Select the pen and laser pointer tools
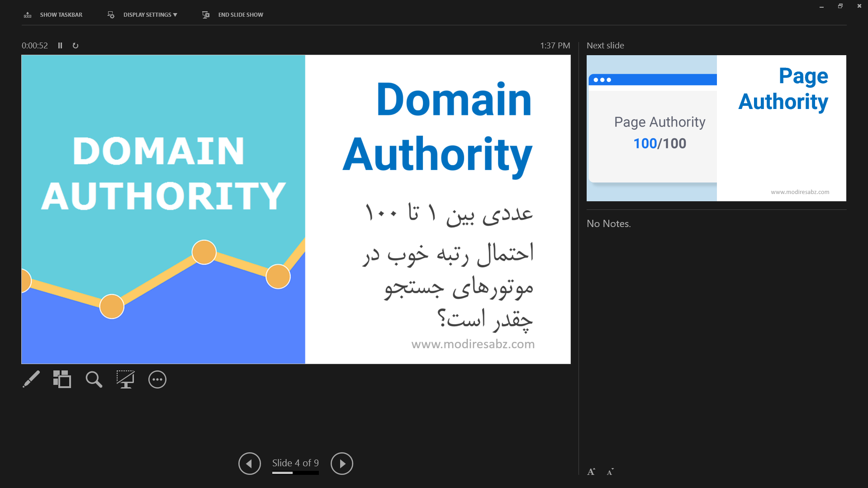 [31, 379]
